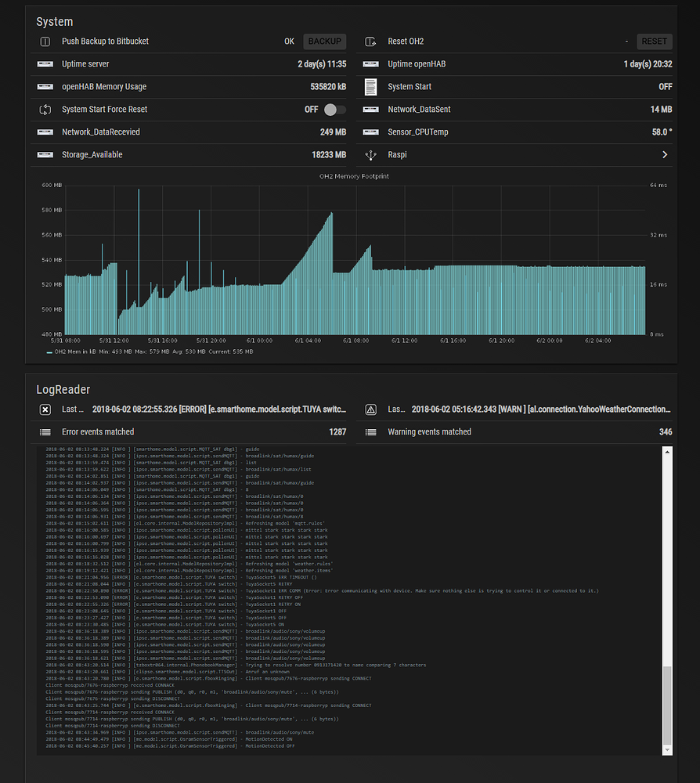The height and width of the screenshot is (783, 700).
Task: Click the OH2 Mem legend marker below the chart
Action: pos(50,351)
